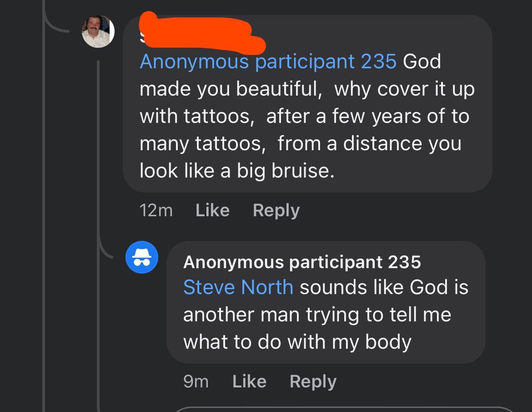Like the anonymous participant's reply
532x412 pixels.
point(249,381)
